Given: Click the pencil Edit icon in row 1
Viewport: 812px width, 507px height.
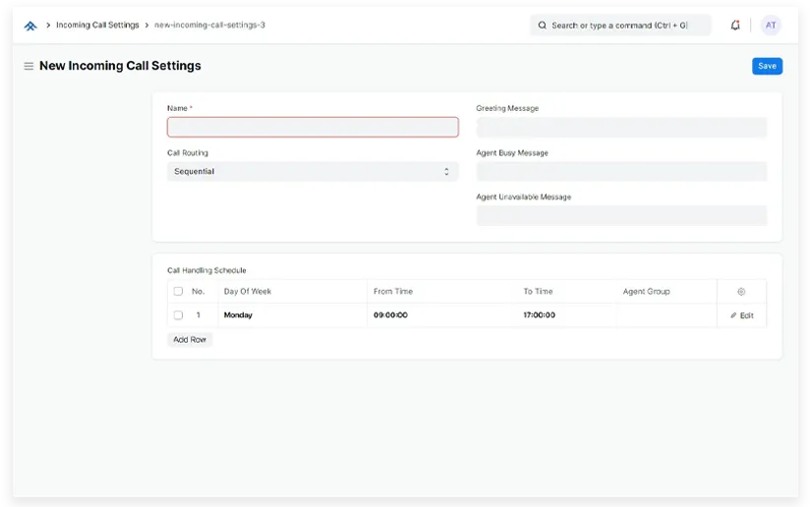Looking at the screenshot, I should point(733,315).
